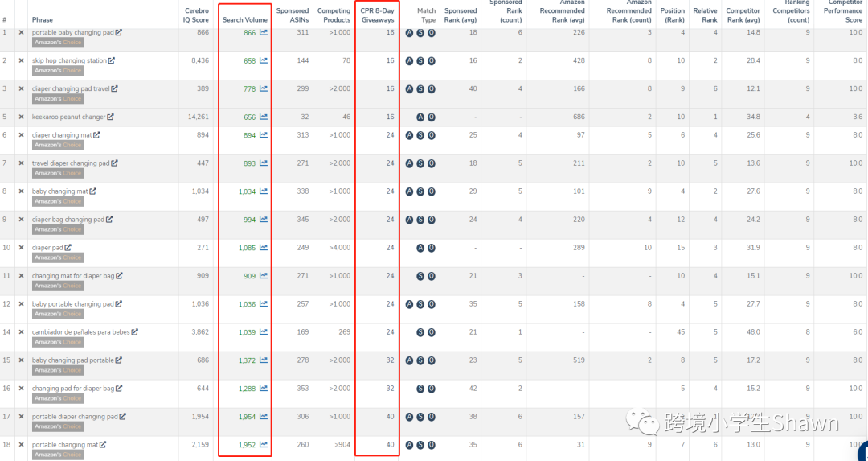Image resolution: width=868 pixels, height=461 pixels.
Task: Open external link for cambiador de pañales para bebes
Action: tap(134, 332)
